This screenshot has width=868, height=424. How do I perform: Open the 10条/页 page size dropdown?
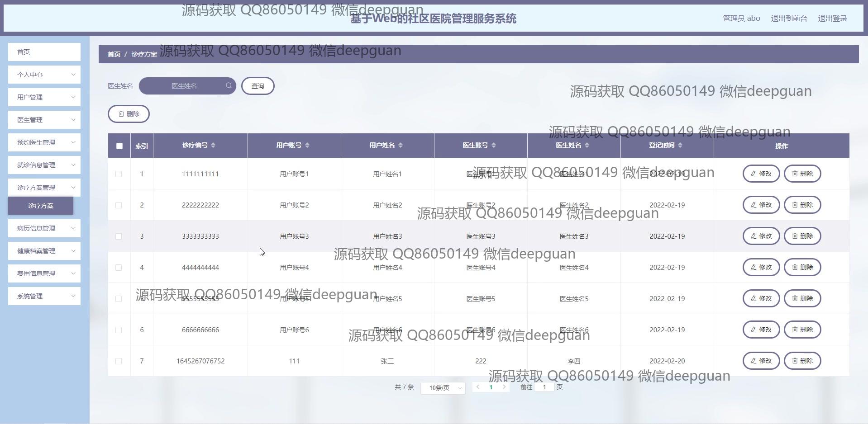tap(443, 388)
